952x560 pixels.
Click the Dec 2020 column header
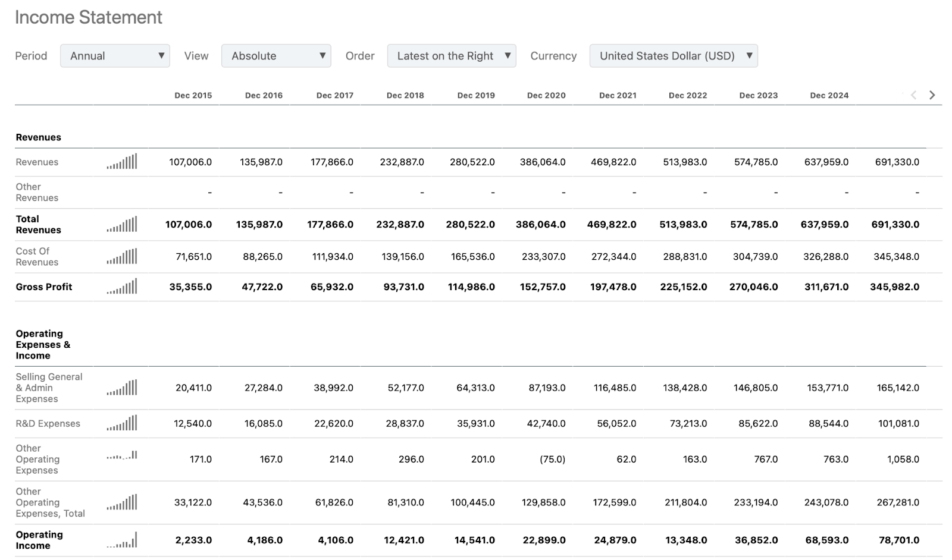[546, 95]
